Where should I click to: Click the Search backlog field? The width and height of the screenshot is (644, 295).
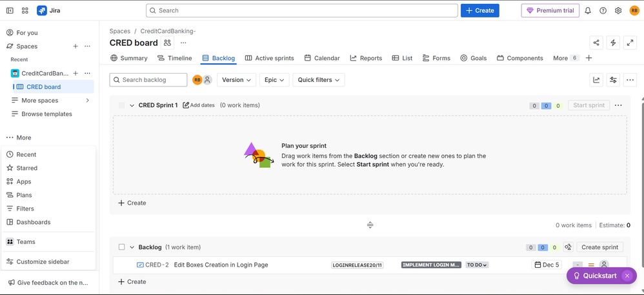tap(148, 80)
